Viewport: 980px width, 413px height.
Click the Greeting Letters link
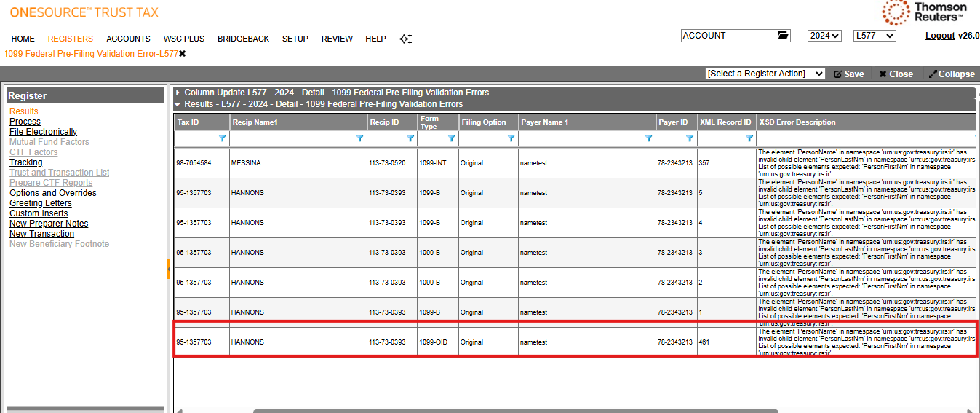[41, 203]
